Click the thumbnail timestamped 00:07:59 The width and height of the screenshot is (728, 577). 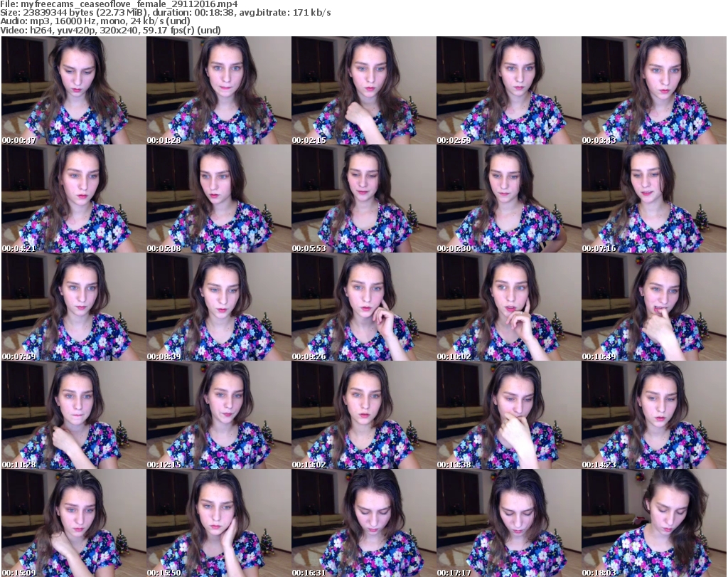tap(73, 307)
